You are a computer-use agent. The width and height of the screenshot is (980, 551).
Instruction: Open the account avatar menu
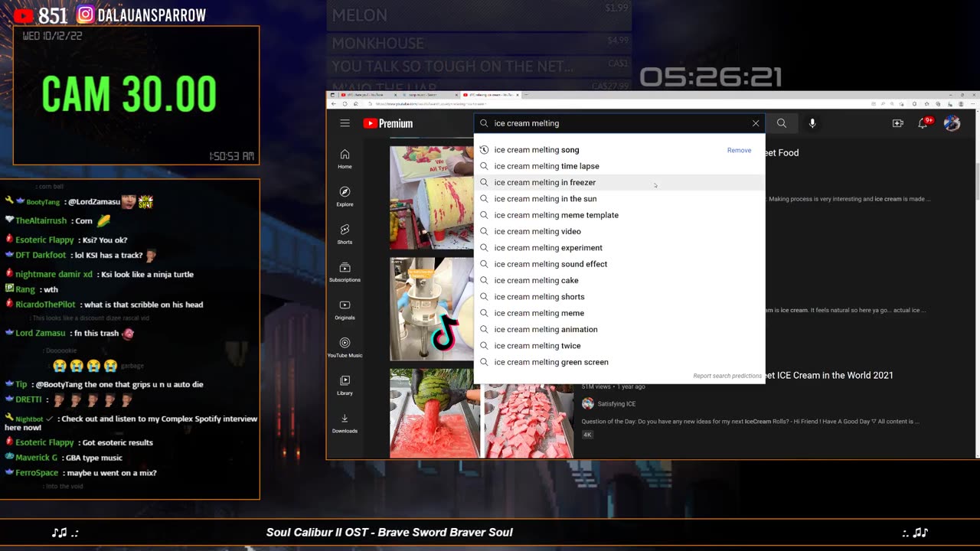952,123
